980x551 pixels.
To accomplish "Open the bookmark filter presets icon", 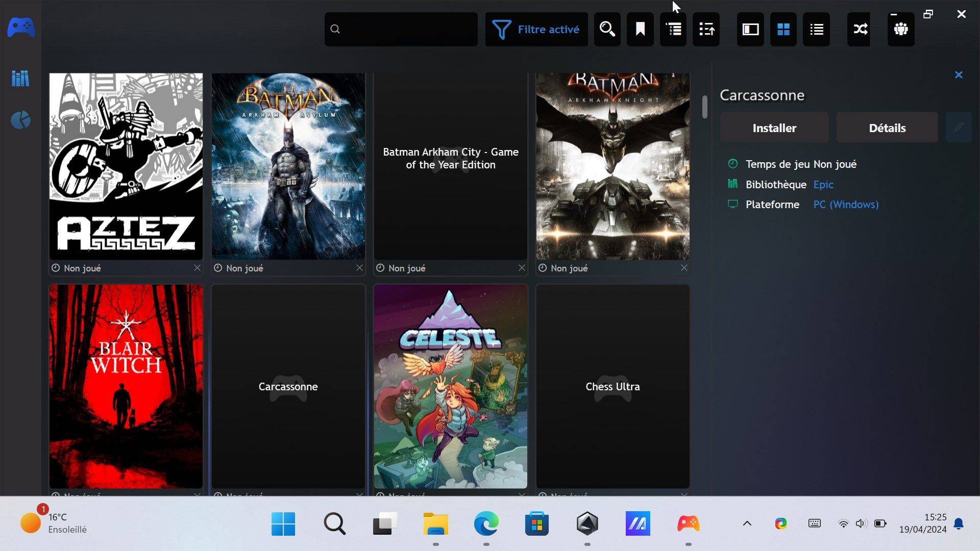I will (x=640, y=29).
